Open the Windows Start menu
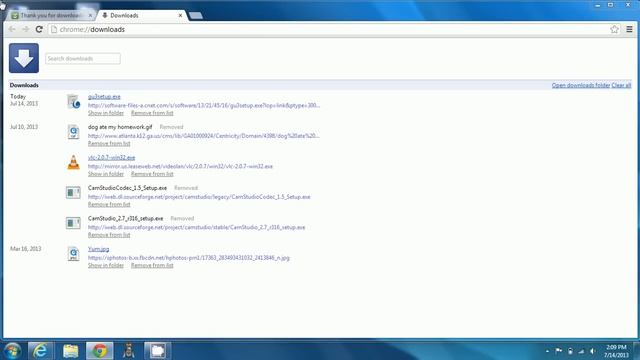Viewport: 640px width, 360px height. pos(12,351)
